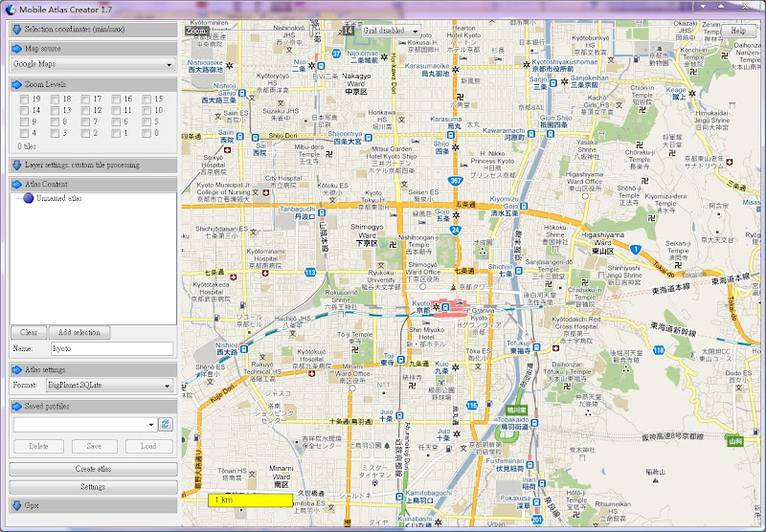Image resolution: width=766 pixels, height=532 pixels.
Task: Open the saved profiles combo box
Action: click(85, 425)
